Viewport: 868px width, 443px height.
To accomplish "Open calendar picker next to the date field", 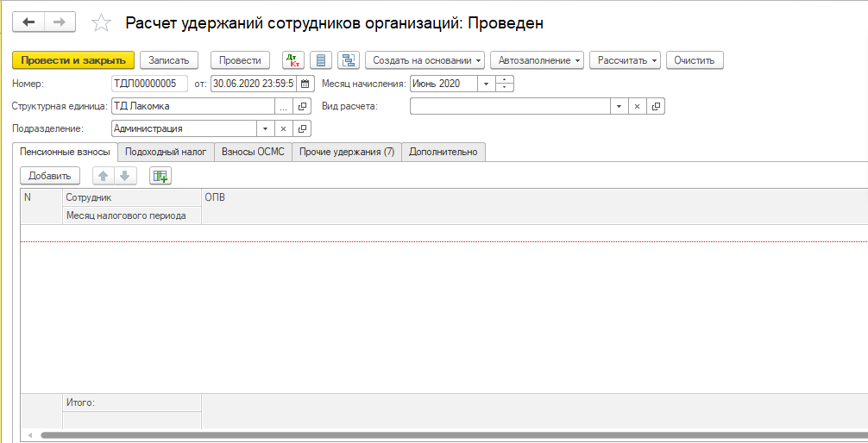I will (x=304, y=84).
